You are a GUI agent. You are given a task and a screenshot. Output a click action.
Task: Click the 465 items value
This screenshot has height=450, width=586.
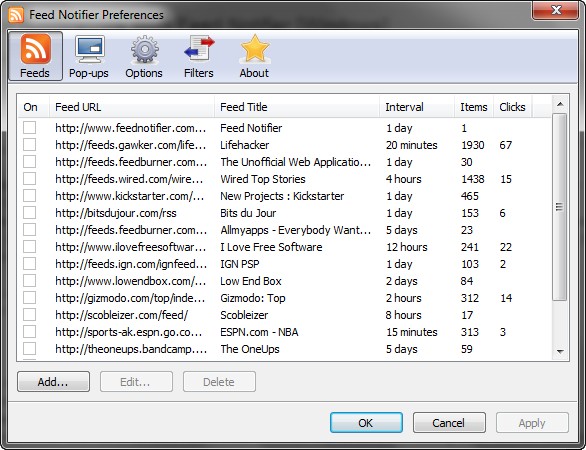click(x=470, y=196)
